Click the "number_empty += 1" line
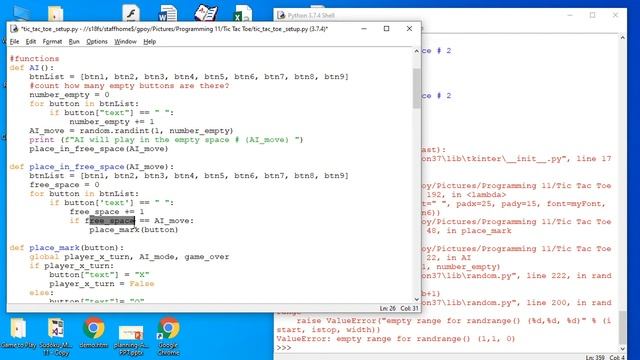 tap(111, 122)
